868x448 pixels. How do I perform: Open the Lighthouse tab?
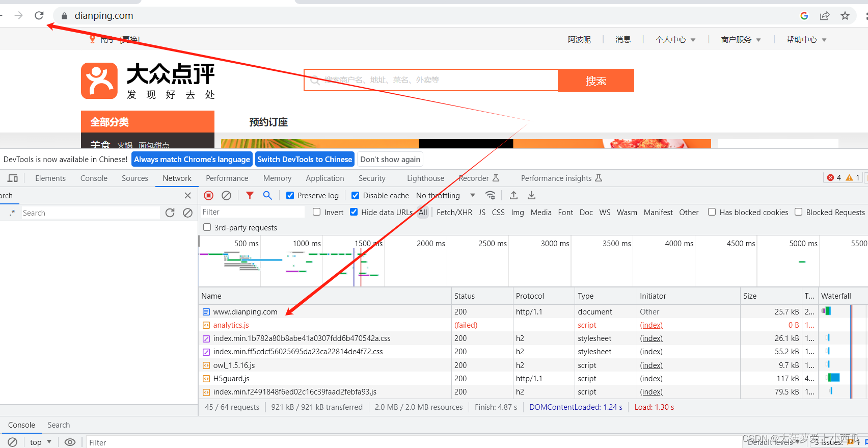(x=426, y=178)
